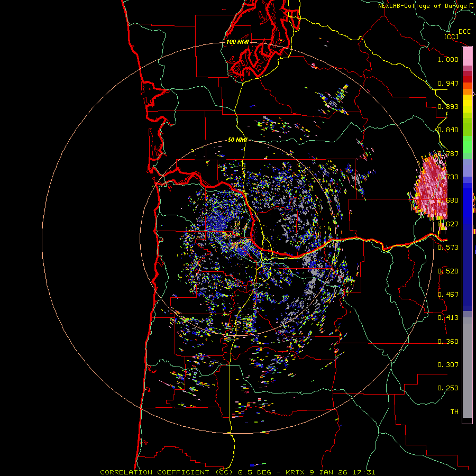Click the TH label on the color scale
The width and height of the screenshot is (476, 476).
tap(454, 411)
